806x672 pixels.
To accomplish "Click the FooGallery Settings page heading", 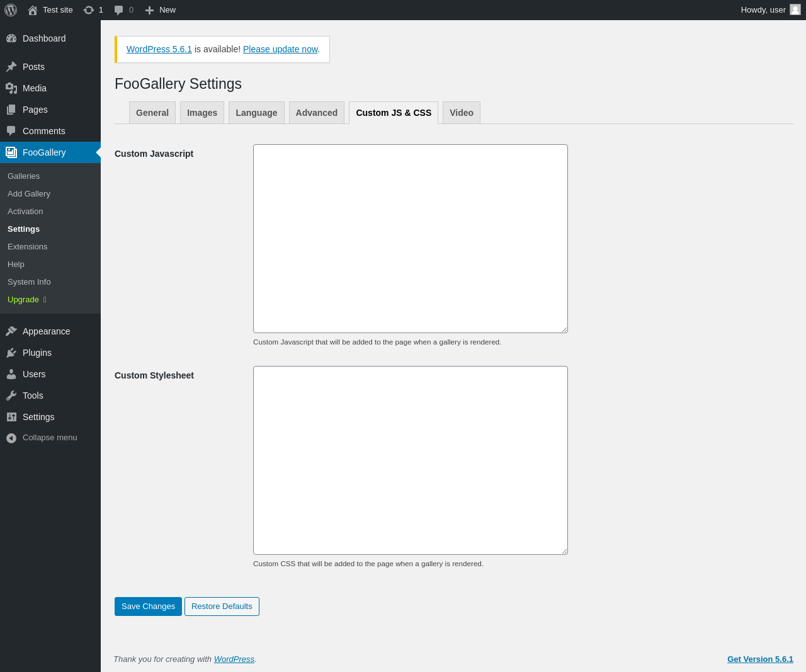I will tap(178, 84).
